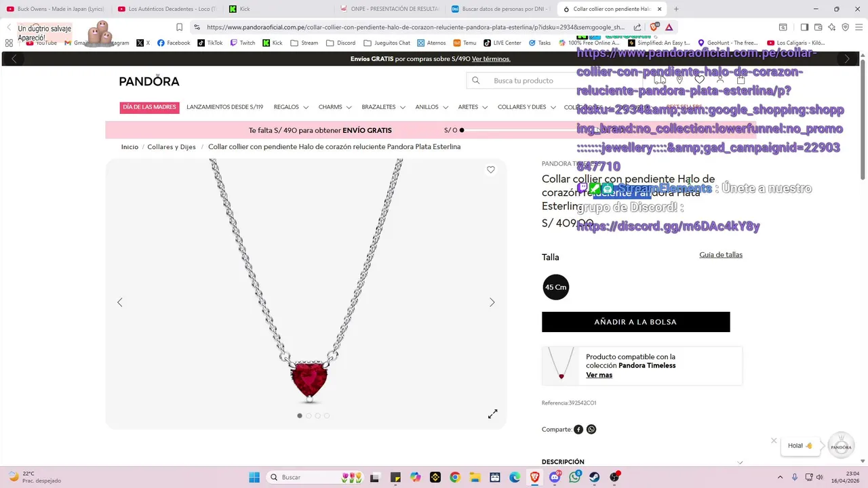This screenshot has width=868, height=488.
Task: Share product on Facebook icon
Action: coord(578,429)
